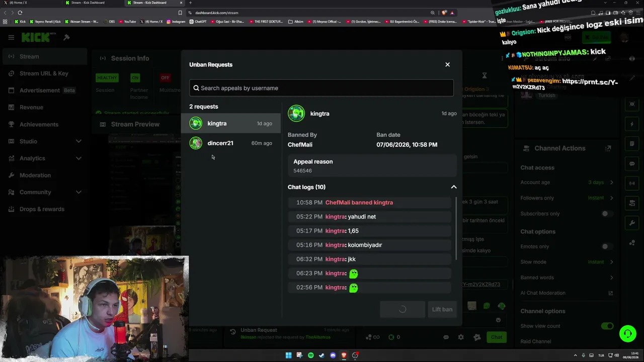Select the dincerr21 unban request
Image resolution: width=644 pixels, height=362 pixels.
click(x=231, y=143)
